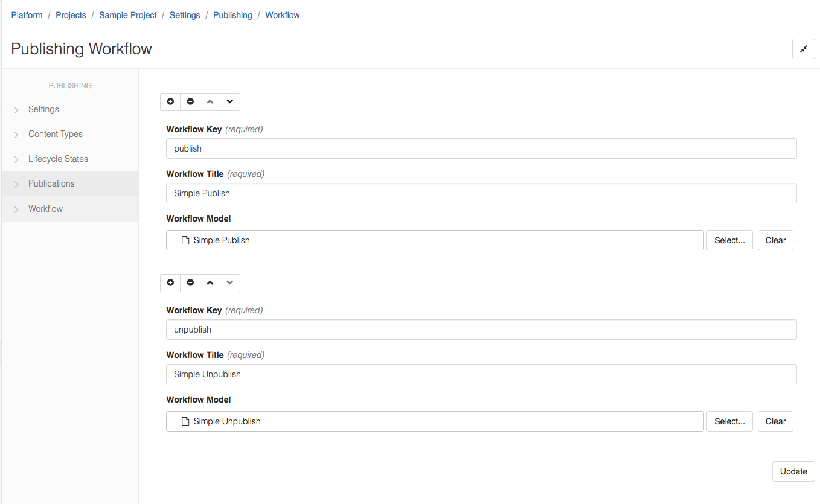
Task: Expand the Content Types sidebar chevron
Action: pyautogui.click(x=16, y=135)
